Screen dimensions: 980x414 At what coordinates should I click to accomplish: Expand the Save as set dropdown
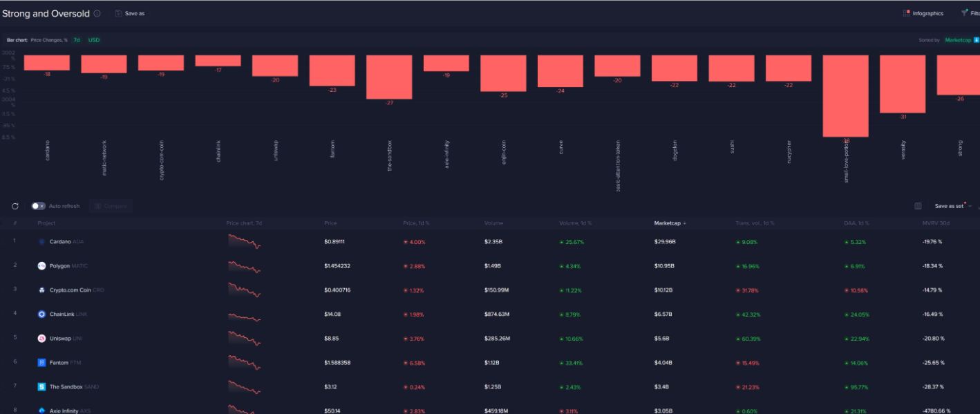[x=952, y=206]
